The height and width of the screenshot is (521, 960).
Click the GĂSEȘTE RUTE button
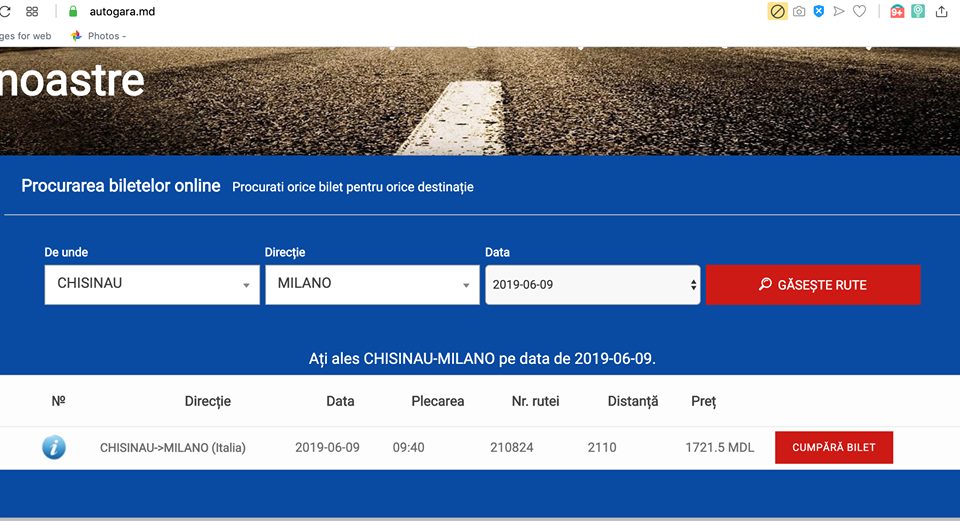[x=813, y=285]
